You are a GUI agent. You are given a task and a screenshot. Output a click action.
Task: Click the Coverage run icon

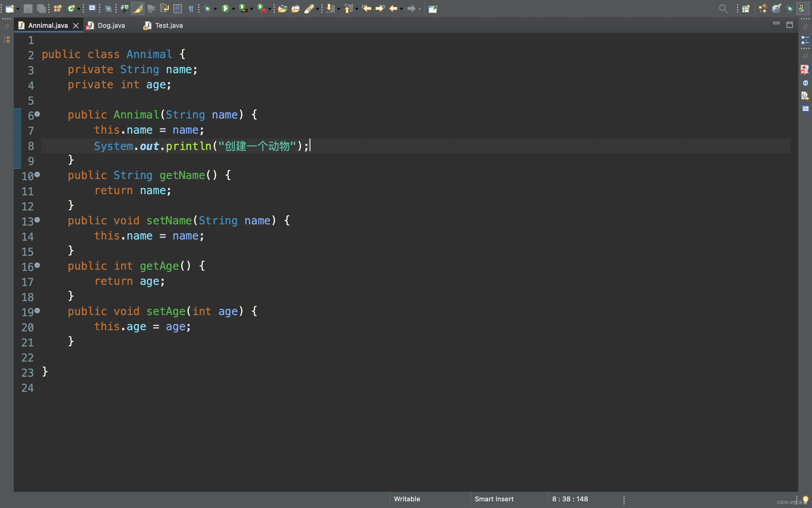point(243,9)
